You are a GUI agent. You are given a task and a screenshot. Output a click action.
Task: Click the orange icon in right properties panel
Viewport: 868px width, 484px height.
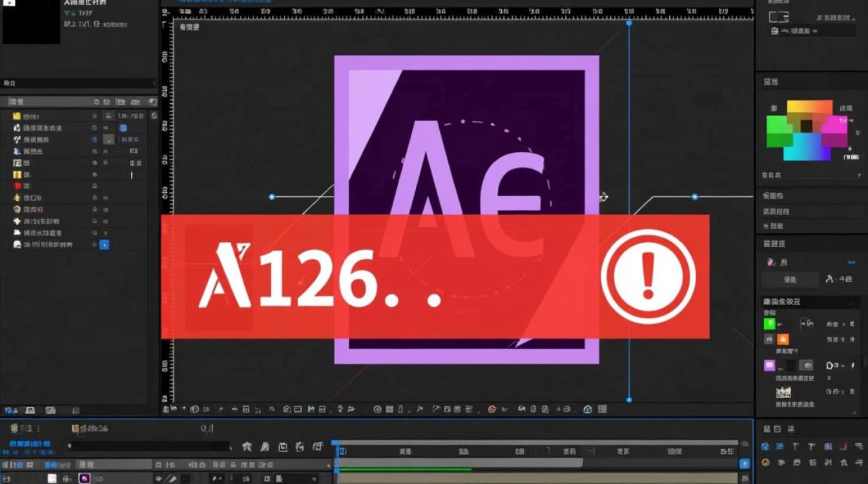(x=783, y=339)
